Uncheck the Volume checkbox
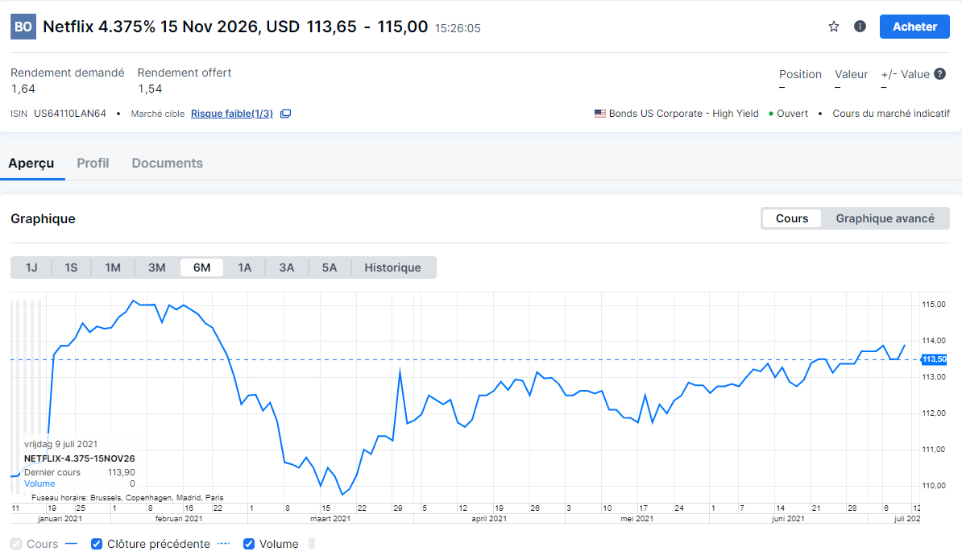The image size is (962, 560). [248, 544]
